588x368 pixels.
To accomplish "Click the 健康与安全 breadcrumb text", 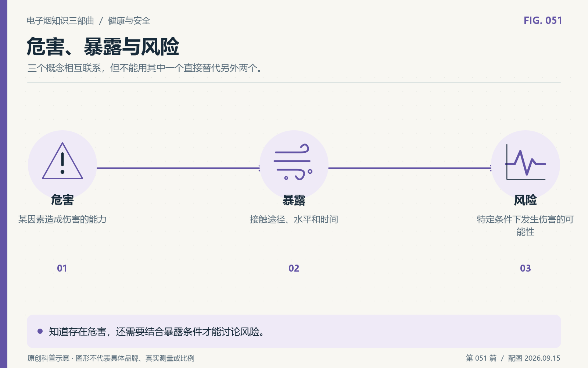I will [129, 21].
